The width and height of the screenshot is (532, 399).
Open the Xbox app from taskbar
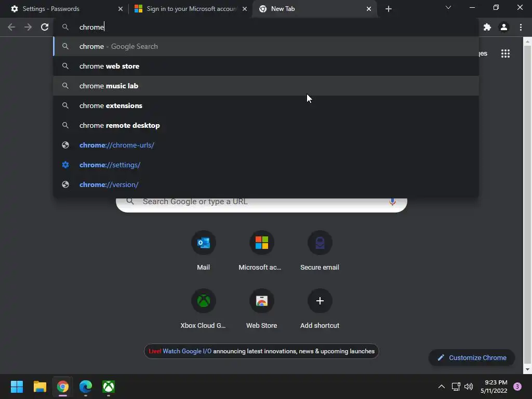(x=109, y=387)
